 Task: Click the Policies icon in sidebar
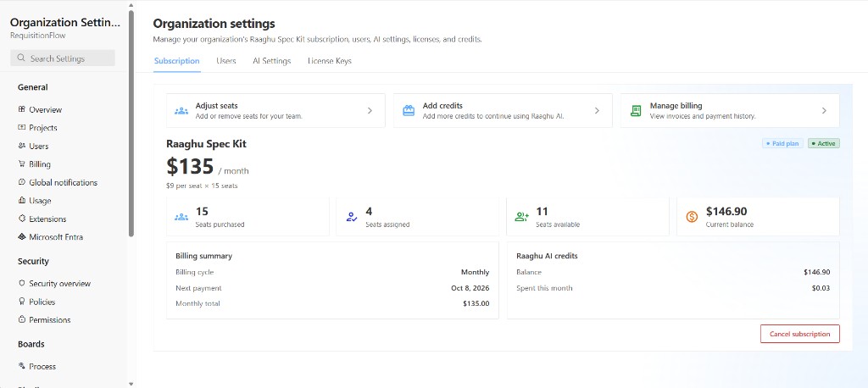click(x=21, y=301)
